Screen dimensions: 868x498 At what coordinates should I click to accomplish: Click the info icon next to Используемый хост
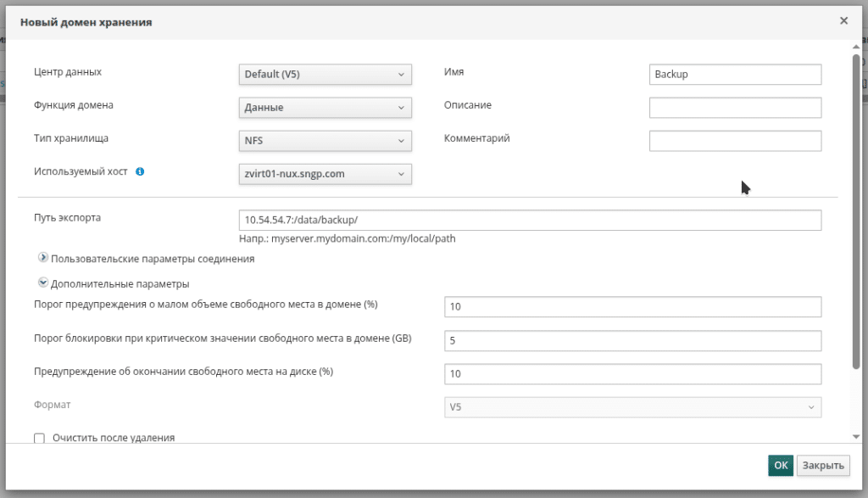pos(140,171)
